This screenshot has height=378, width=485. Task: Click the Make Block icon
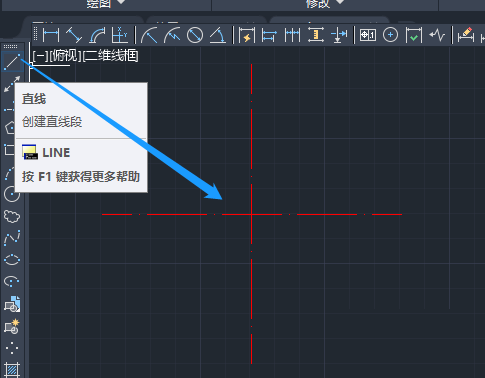[12, 326]
